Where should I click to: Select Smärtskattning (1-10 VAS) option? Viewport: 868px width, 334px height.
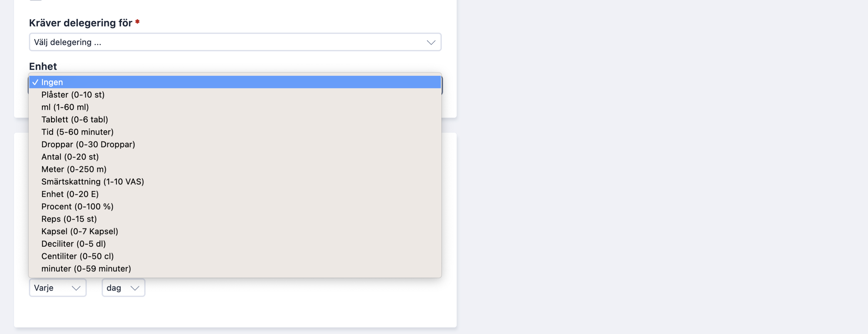pyautogui.click(x=235, y=182)
